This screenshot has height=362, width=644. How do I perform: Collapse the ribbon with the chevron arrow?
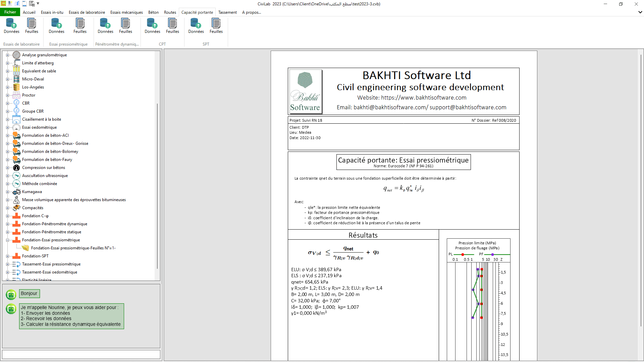(x=640, y=12)
